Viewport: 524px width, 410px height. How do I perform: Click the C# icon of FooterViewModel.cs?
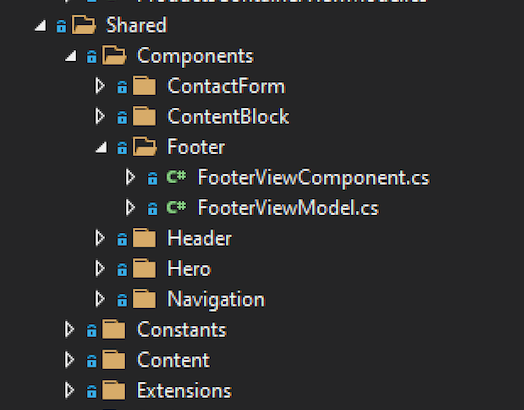pyautogui.click(x=176, y=208)
